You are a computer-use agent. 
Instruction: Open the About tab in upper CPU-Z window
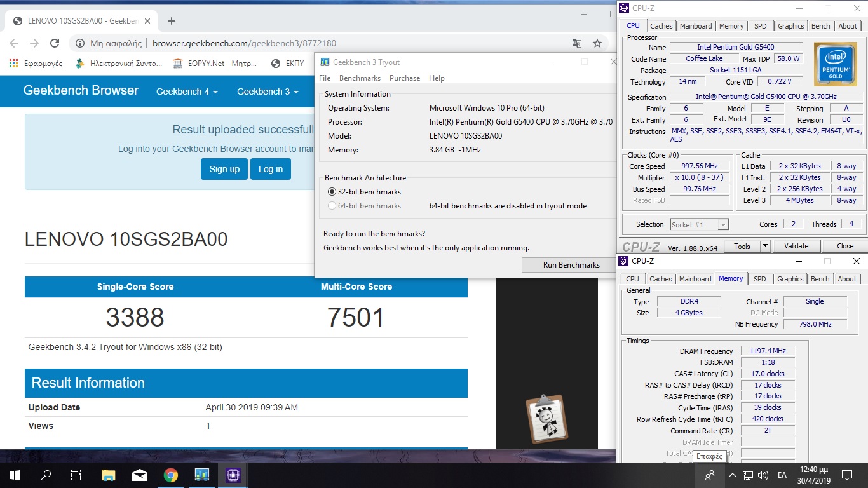click(x=848, y=26)
